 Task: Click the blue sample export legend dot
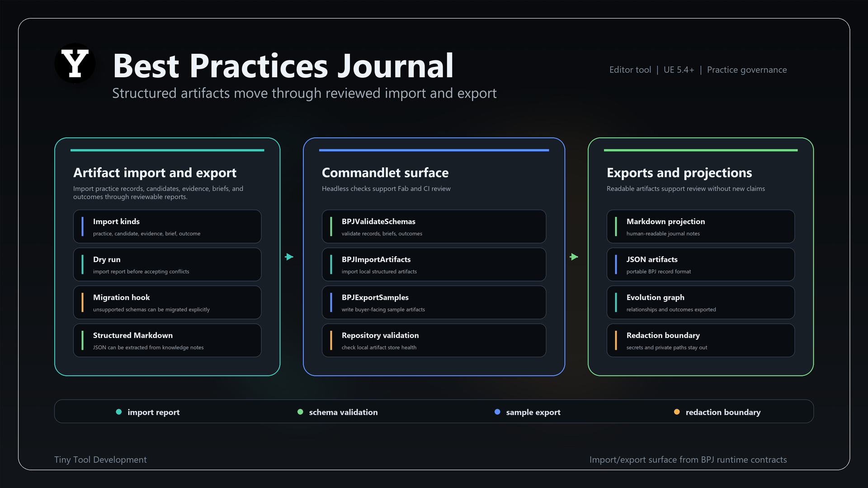497,412
